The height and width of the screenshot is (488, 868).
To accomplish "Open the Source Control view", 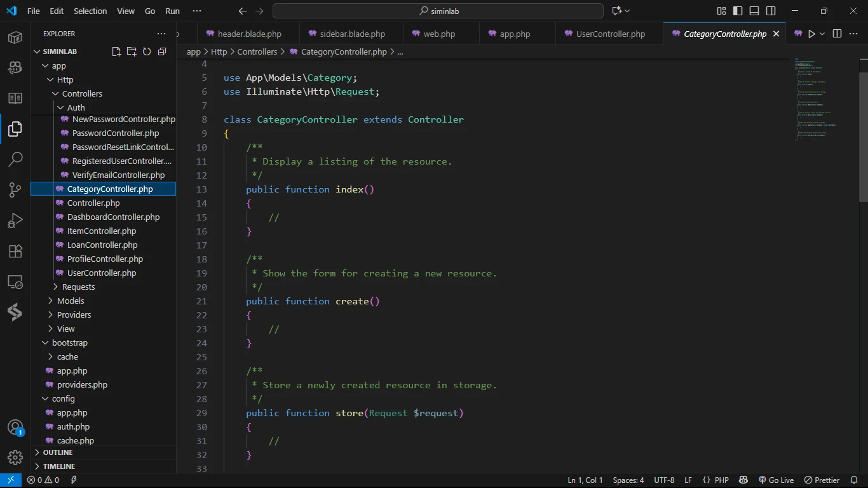I will tap(15, 190).
